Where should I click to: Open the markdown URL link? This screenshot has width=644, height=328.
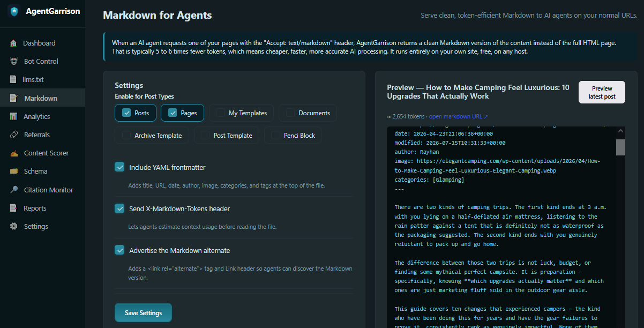coord(458,116)
